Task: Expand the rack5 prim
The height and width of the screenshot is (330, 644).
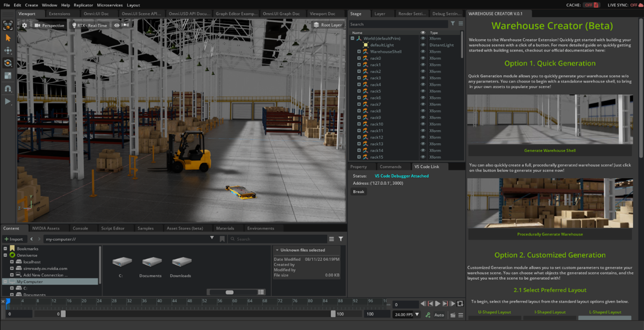Action: pyautogui.click(x=359, y=91)
